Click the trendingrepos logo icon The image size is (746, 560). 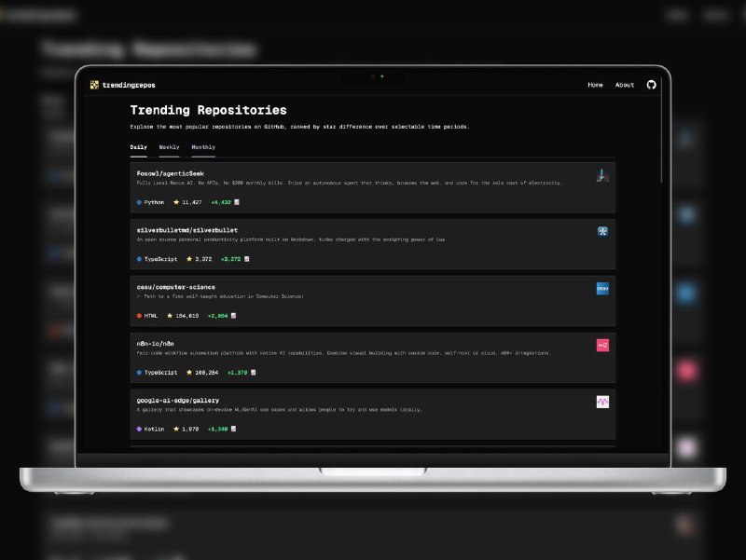[94, 85]
